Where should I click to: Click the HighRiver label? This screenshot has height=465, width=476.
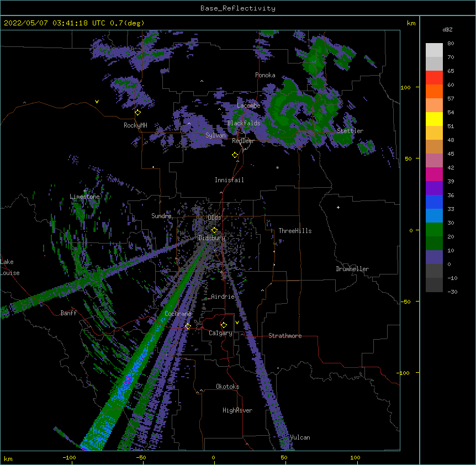tap(237, 410)
